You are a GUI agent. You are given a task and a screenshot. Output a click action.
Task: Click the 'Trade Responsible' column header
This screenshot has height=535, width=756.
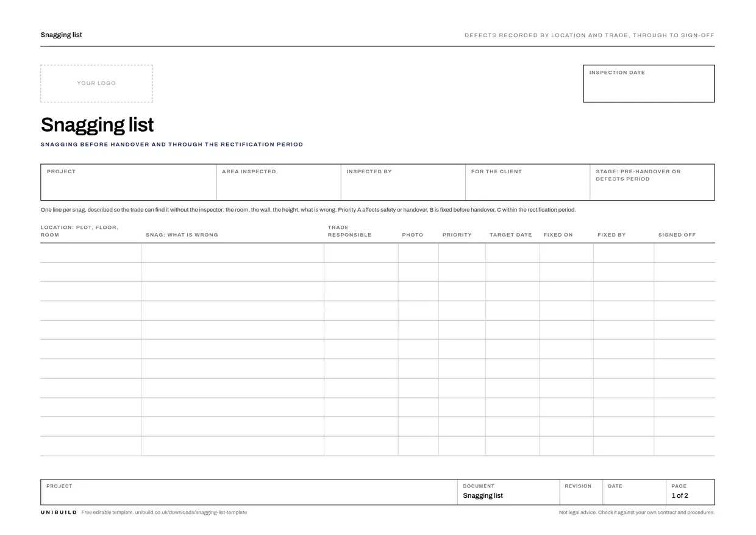click(x=349, y=231)
